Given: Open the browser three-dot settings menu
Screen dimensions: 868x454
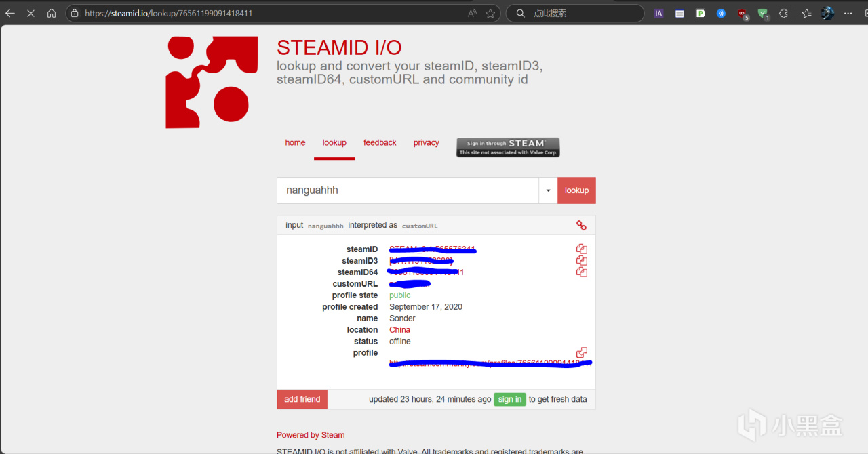Looking at the screenshot, I should [x=848, y=13].
